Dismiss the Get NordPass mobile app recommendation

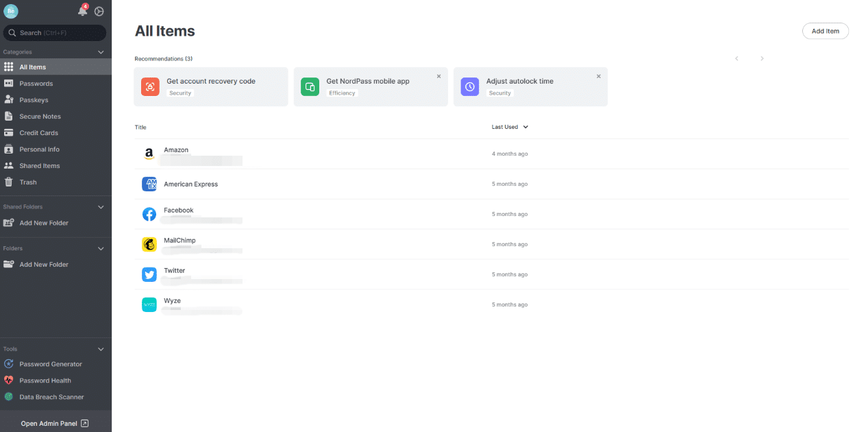pyautogui.click(x=438, y=77)
